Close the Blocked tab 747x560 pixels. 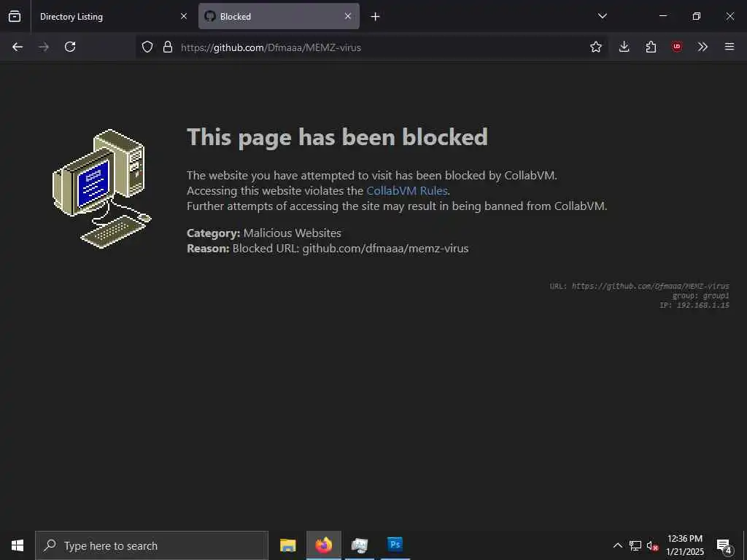[348, 16]
